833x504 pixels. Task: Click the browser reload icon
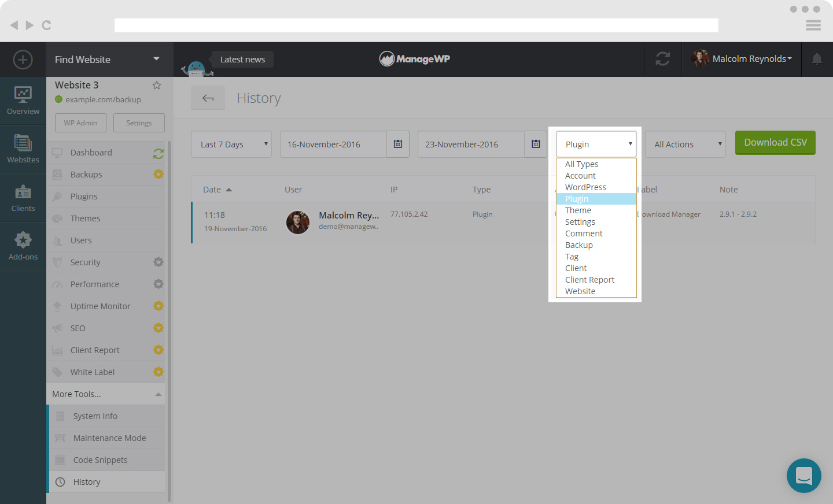47,25
